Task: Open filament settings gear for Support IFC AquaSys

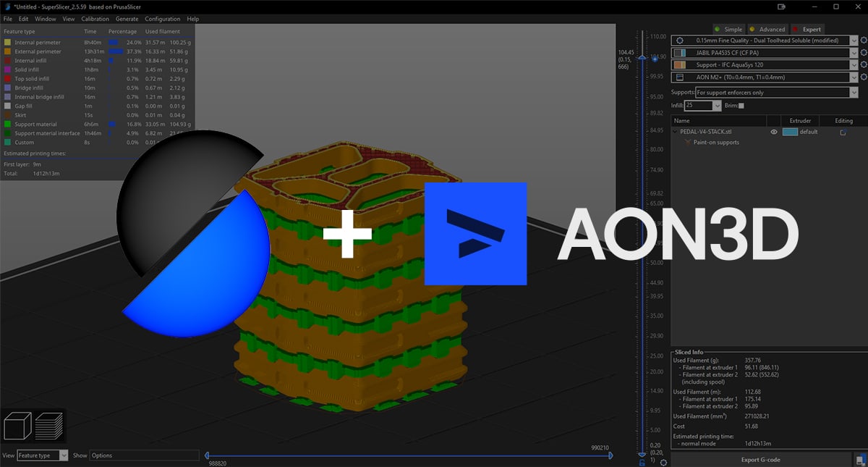Action: click(864, 64)
